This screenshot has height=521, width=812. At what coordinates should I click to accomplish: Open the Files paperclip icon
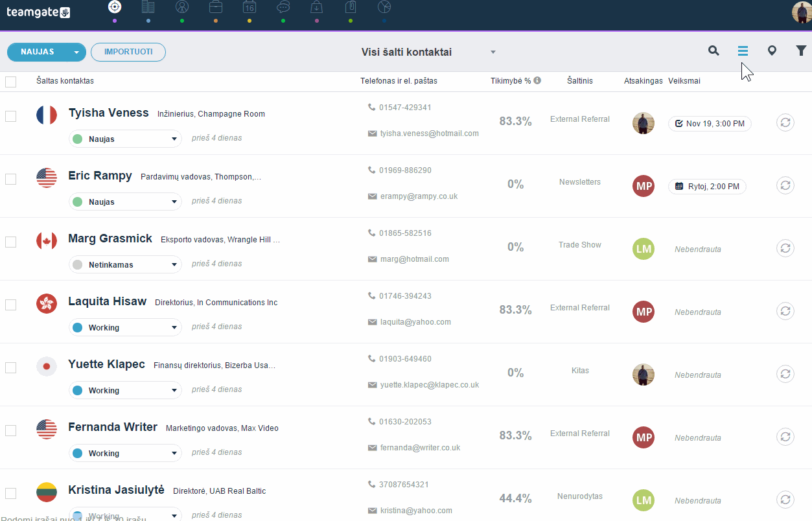tap(351, 7)
